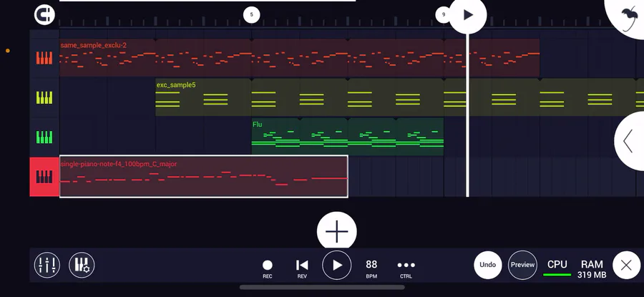Select the yellow exc_sample5 track header
Image resolution: width=644 pixels, height=297 pixels.
(x=44, y=98)
